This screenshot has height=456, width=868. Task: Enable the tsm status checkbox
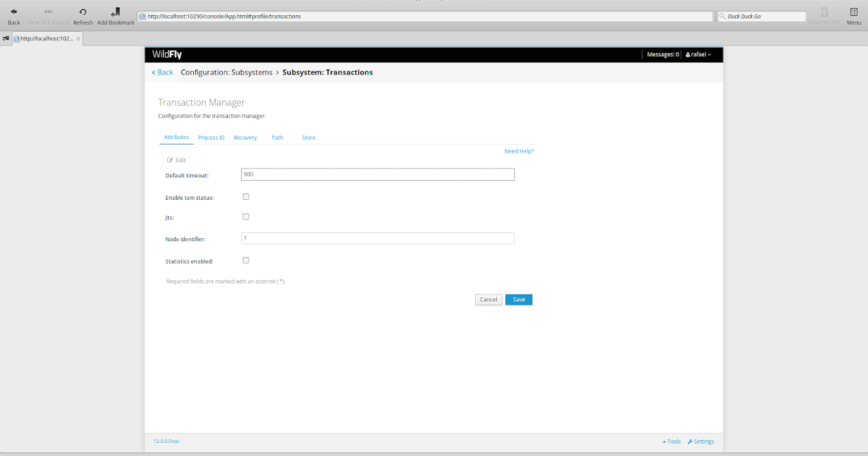[246, 195]
